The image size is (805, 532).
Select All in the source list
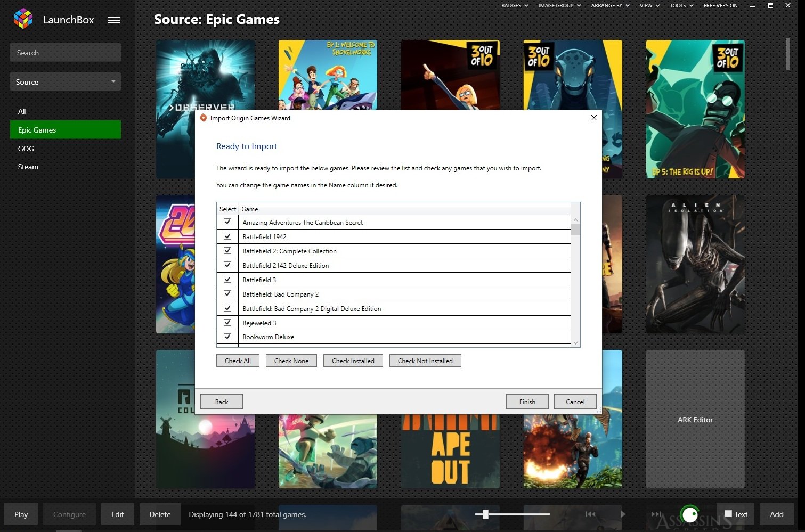pos(66,111)
